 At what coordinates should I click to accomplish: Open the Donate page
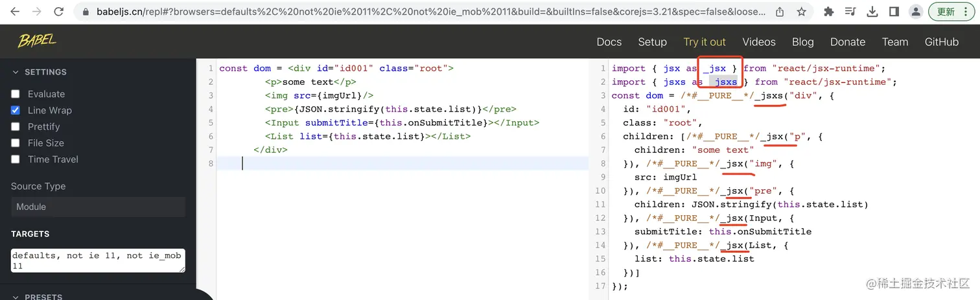(848, 41)
